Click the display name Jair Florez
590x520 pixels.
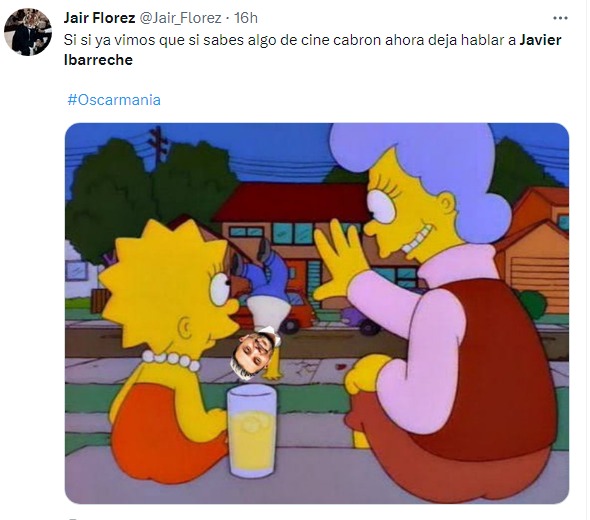point(99,18)
